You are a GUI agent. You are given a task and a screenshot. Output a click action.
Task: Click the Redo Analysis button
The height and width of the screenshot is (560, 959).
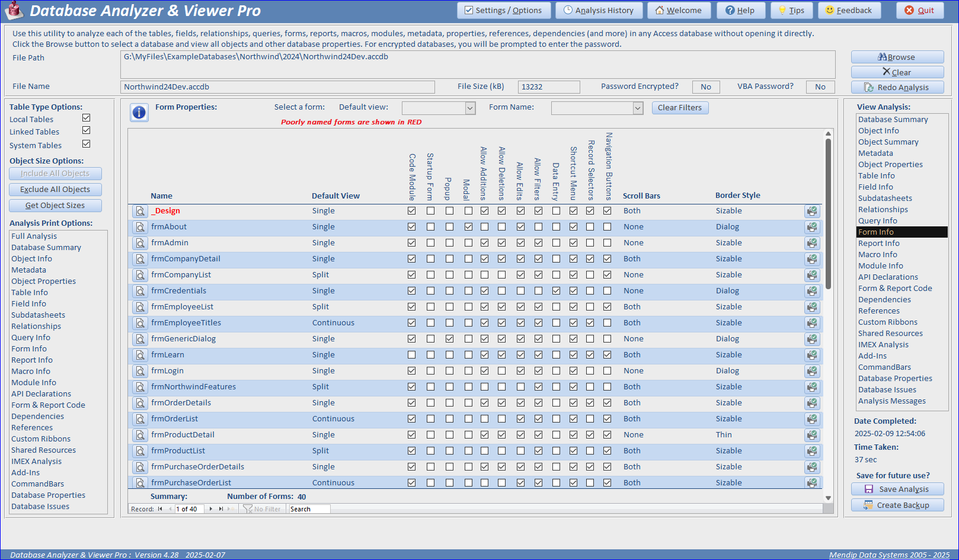tap(897, 87)
